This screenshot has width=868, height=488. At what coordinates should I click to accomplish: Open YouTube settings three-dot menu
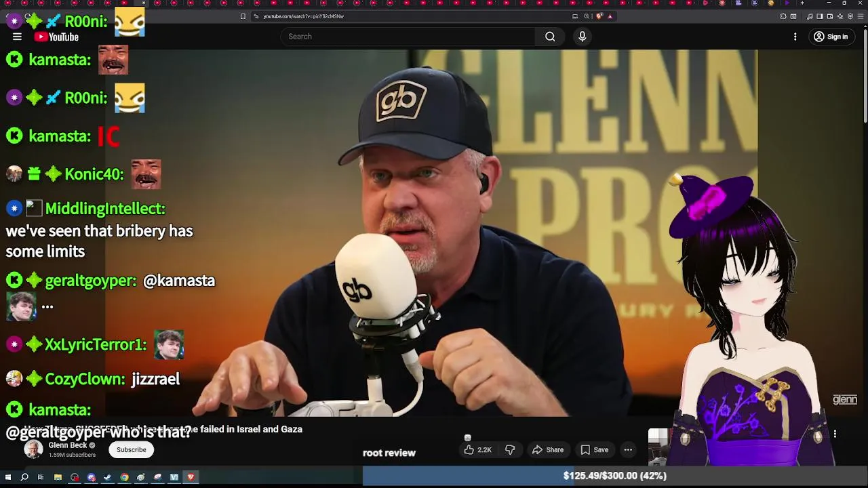coord(795,37)
